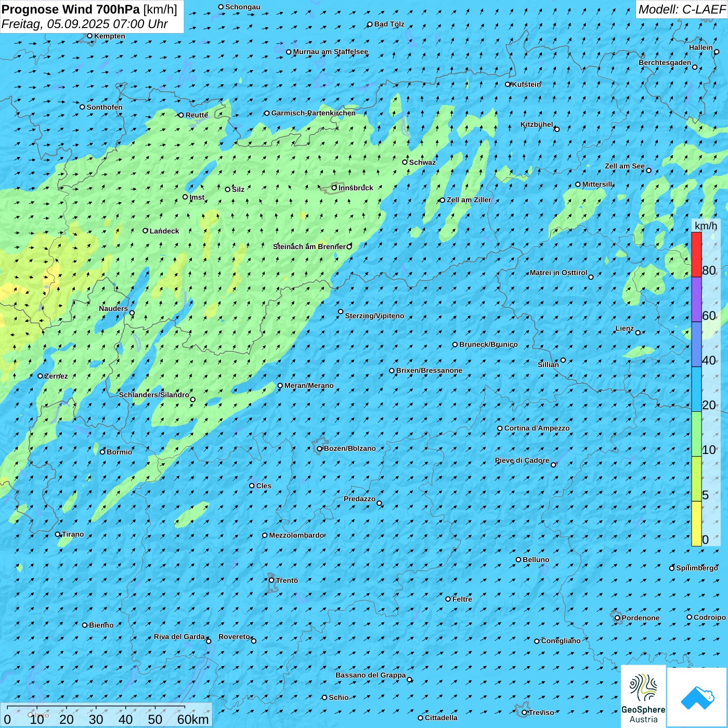Click the "60km" scale bar label
The height and width of the screenshot is (728, 728).
click(193, 719)
